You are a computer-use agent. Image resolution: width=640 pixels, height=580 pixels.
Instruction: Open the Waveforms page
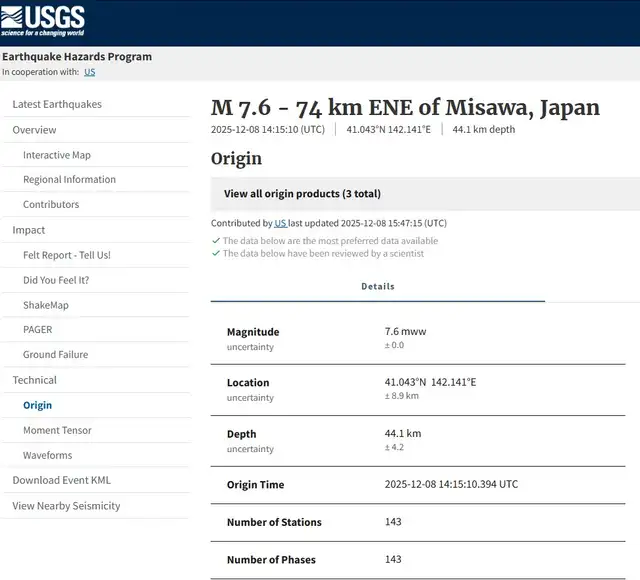tap(48, 455)
